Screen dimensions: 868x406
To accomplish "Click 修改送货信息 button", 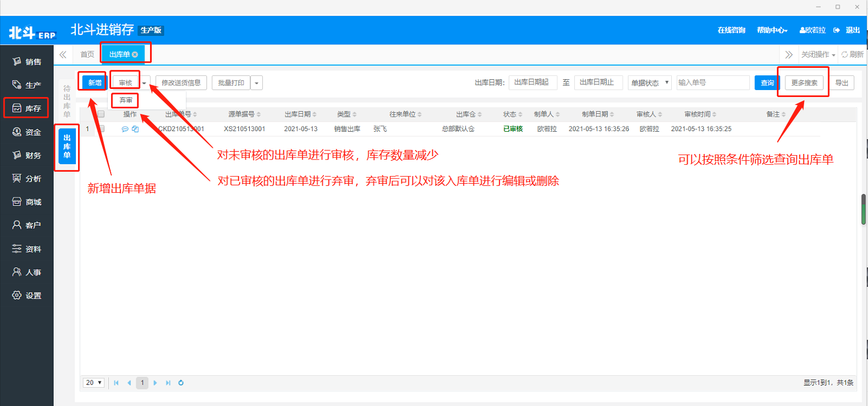I will coord(181,83).
